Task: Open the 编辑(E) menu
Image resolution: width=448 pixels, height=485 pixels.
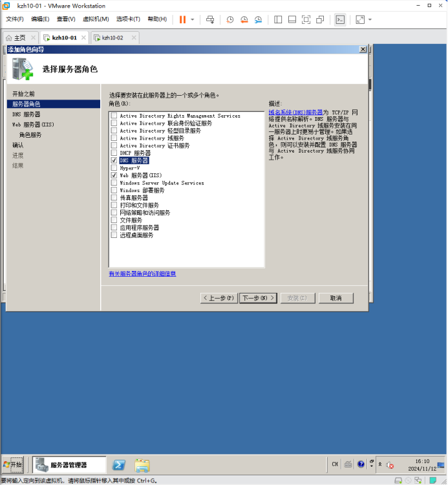Action: click(x=40, y=19)
